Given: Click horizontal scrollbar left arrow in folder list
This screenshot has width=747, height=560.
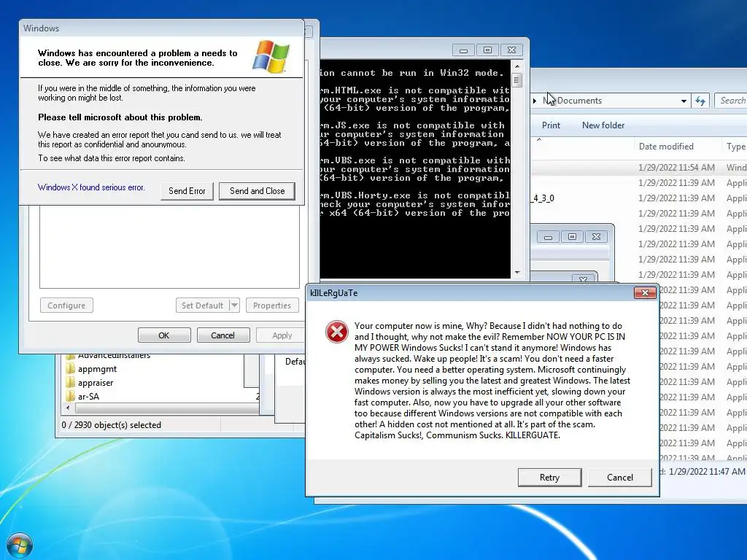Looking at the screenshot, I should tap(68, 408).
